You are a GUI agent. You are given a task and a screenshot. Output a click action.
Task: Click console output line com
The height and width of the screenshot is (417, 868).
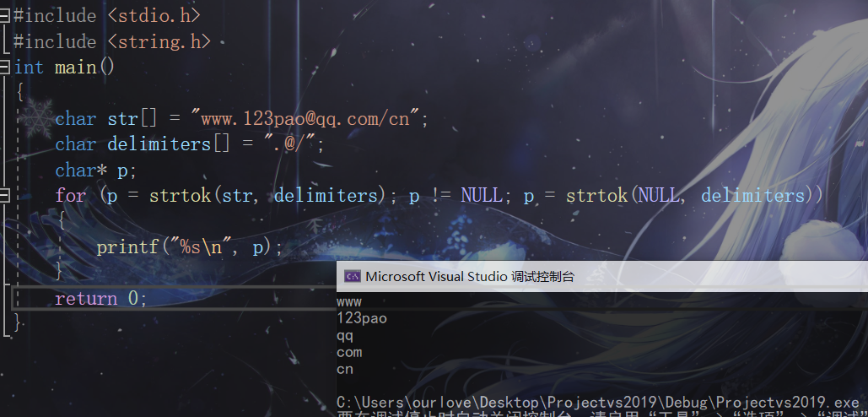[349, 352]
